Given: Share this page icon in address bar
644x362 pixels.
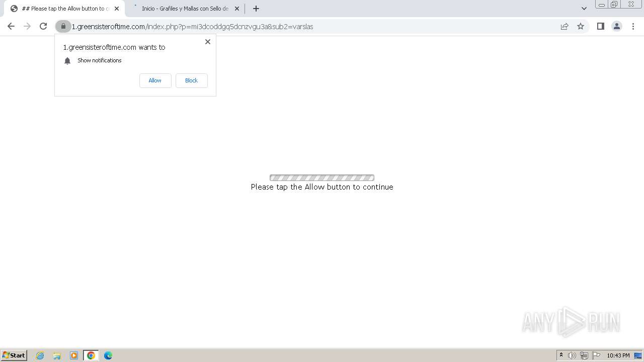Looking at the screenshot, I should point(565,26).
